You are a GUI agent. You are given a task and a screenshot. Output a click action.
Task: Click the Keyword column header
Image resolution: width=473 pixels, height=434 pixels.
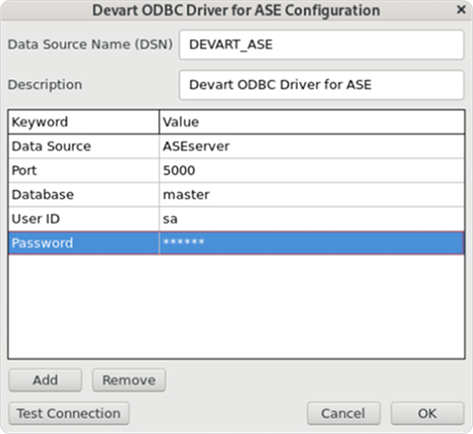tap(84, 122)
